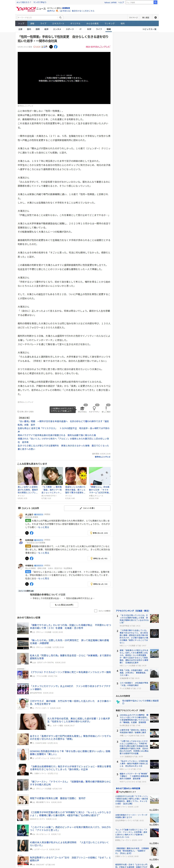Share article on X below the headline

pyautogui.click(x=51, y=47)
